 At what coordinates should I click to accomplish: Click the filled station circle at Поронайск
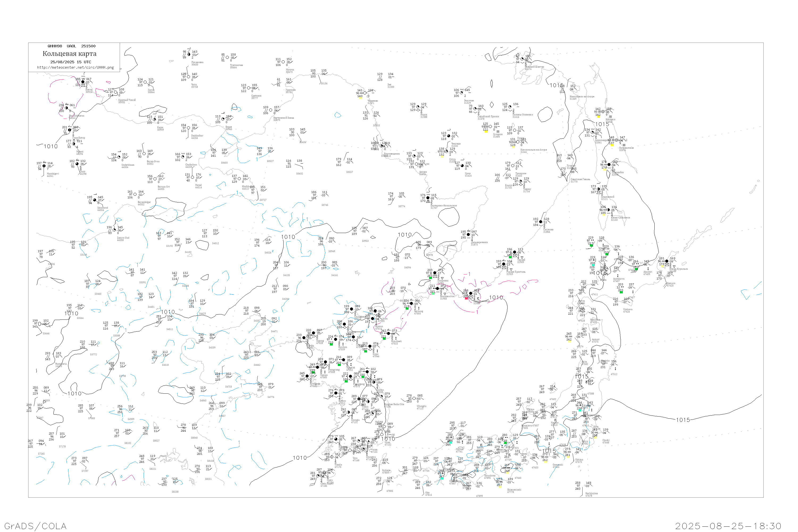(609, 165)
